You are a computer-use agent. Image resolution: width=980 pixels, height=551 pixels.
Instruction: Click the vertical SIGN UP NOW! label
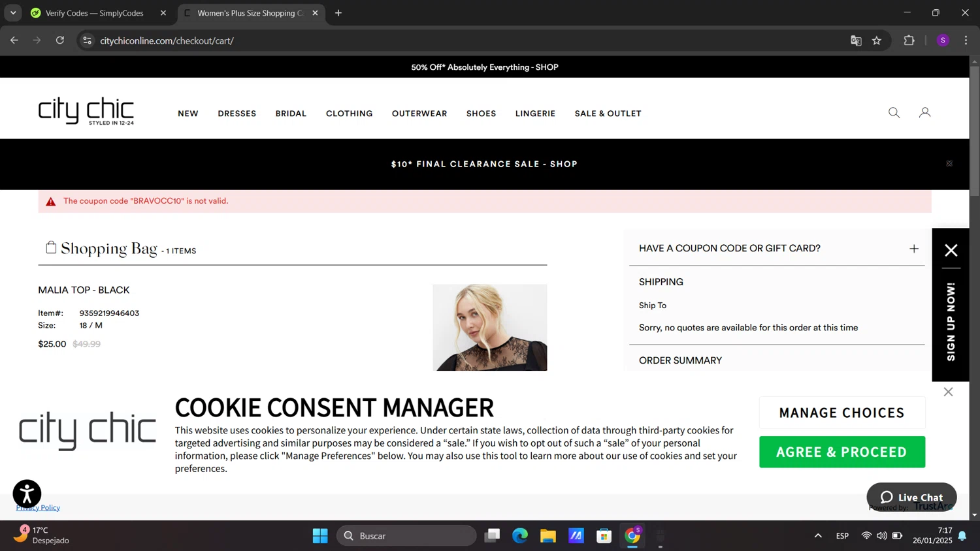(x=951, y=322)
